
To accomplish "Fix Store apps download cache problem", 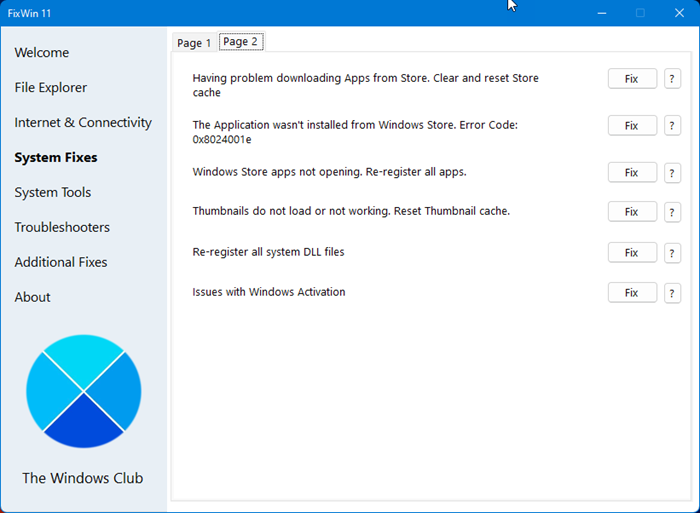I will click(x=632, y=79).
